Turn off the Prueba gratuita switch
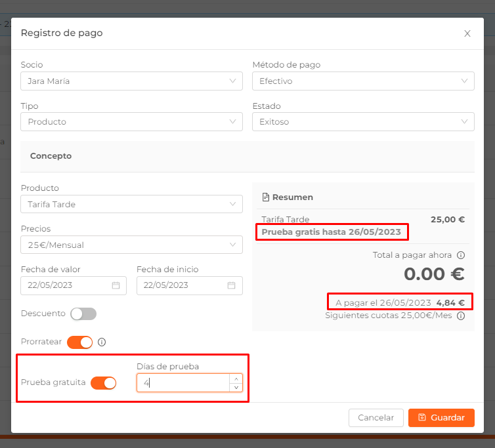 103,383
